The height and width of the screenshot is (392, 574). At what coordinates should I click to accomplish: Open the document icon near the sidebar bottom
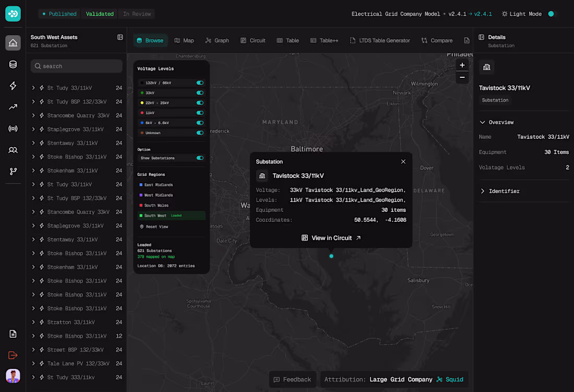point(13,334)
